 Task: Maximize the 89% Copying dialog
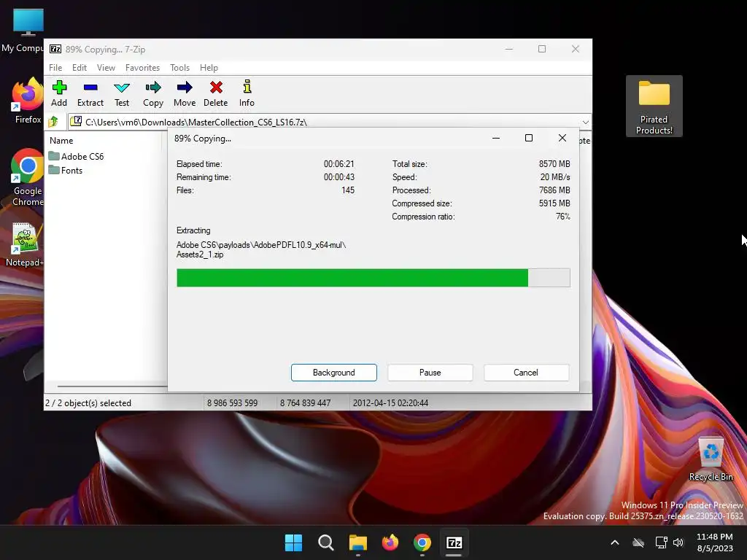pos(529,138)
